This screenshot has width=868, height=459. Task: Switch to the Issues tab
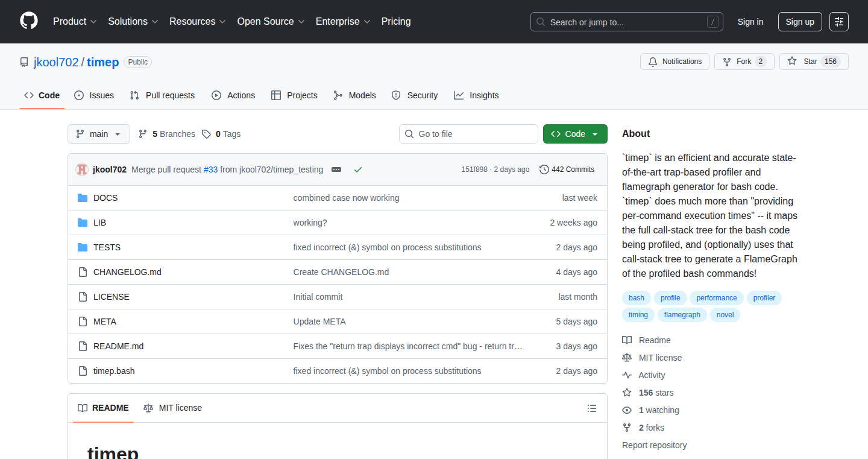[x=94, y=95]
